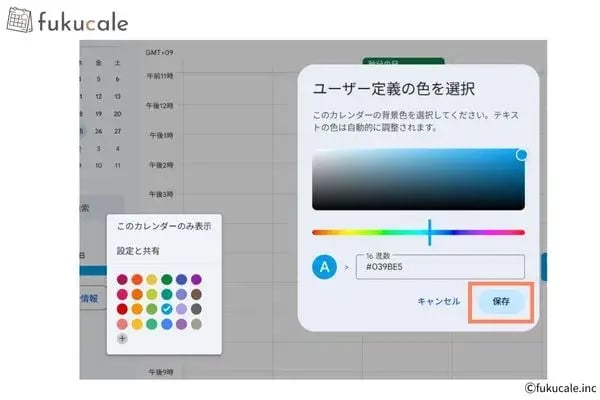Click the fukucale calendar logo icon
Screen dimensions: 600x400
coord(20,21)
